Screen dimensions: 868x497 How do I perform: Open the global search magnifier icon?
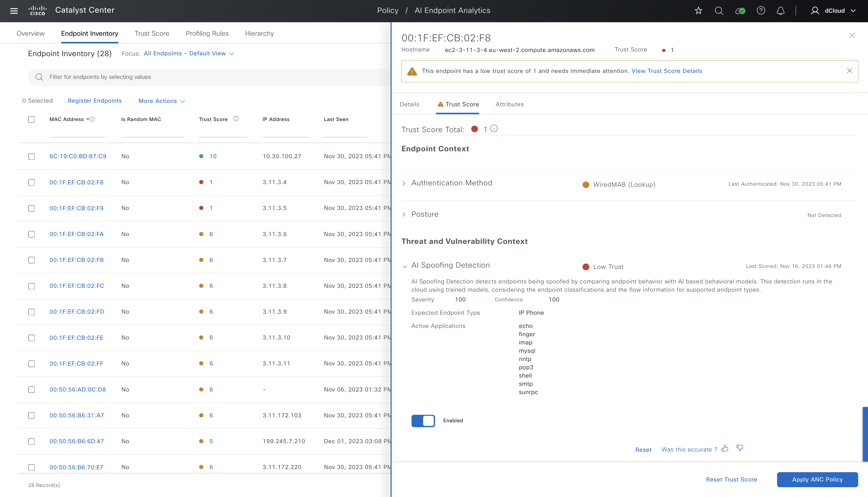click(719, 11)
